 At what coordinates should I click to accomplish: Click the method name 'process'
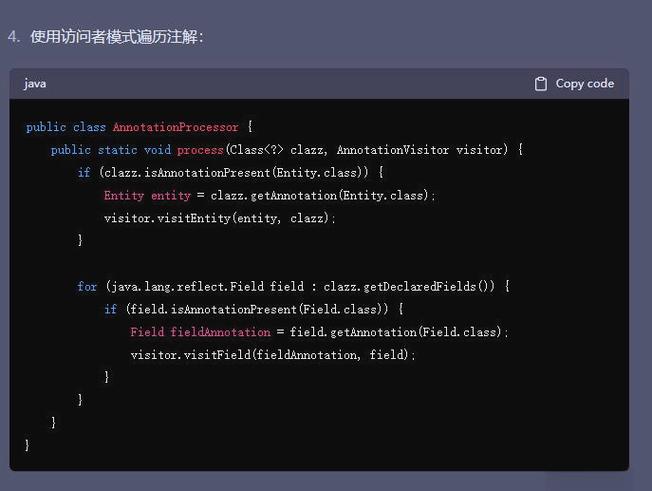[x=200, y=150]
